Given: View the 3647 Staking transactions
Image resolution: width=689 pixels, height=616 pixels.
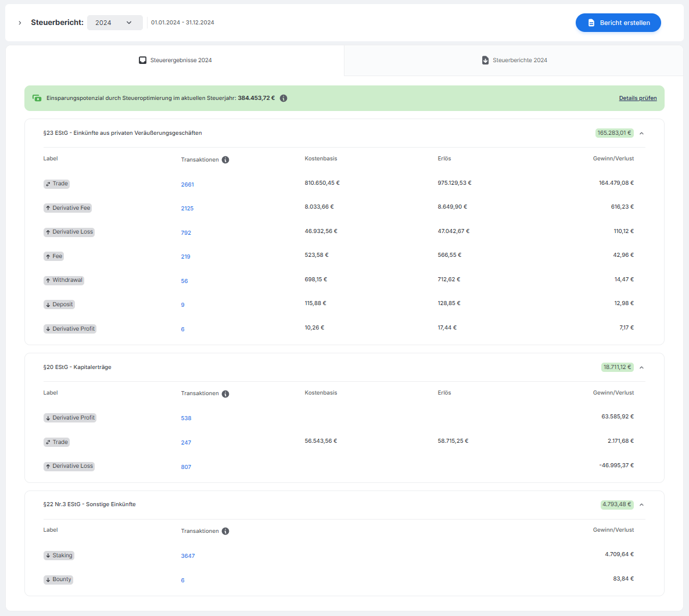Looking at the screenshot, I should (188, 556).
